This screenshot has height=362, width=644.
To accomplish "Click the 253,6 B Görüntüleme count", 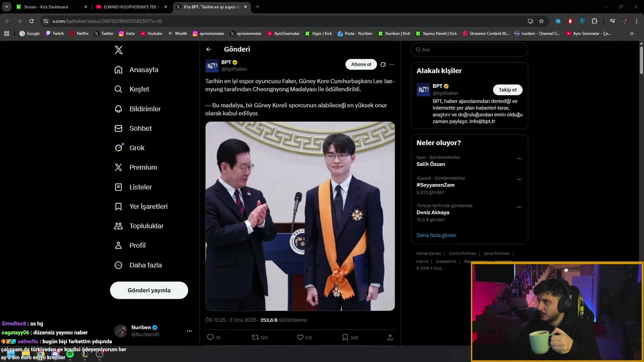I will coord(283,320).
